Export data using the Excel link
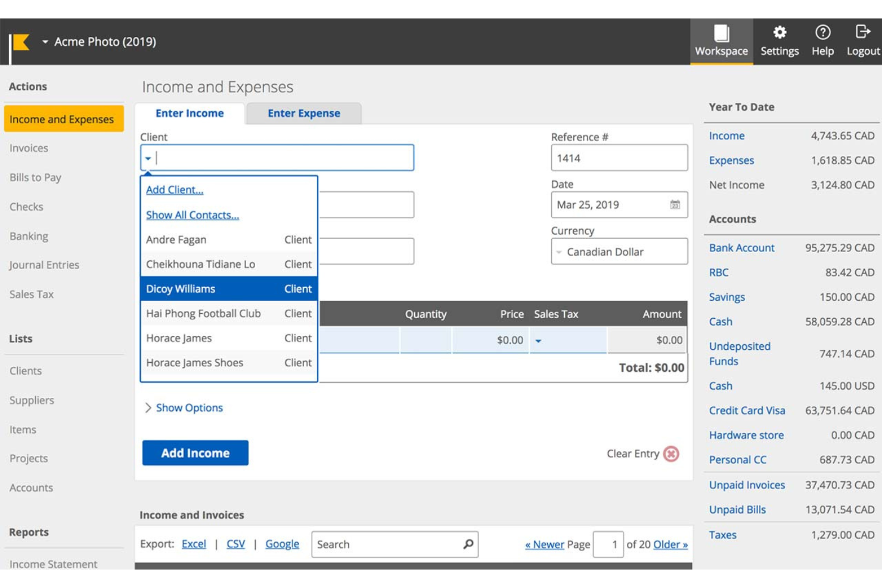The height and width of the screenshot is (588, 882). 193,544
